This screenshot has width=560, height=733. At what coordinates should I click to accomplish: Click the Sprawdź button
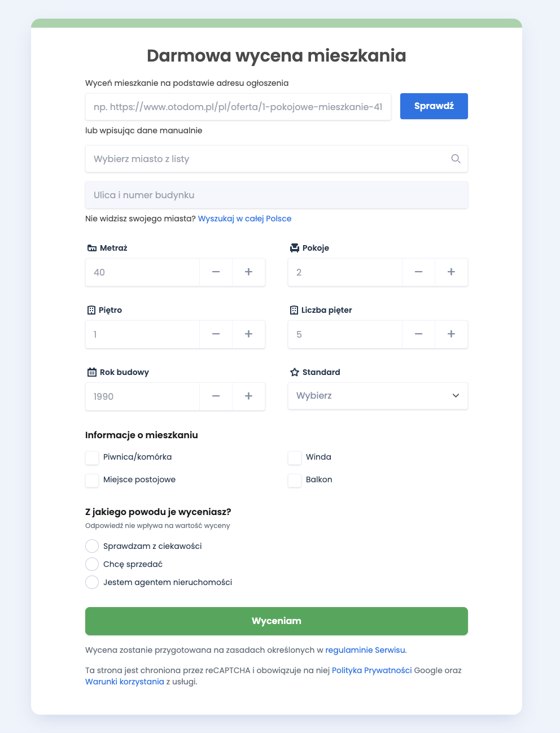[434, 106]
